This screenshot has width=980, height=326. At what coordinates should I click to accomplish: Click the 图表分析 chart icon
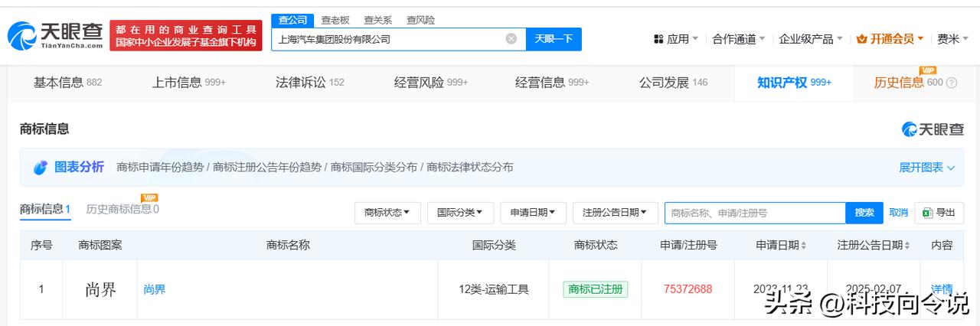coord(41,168)
